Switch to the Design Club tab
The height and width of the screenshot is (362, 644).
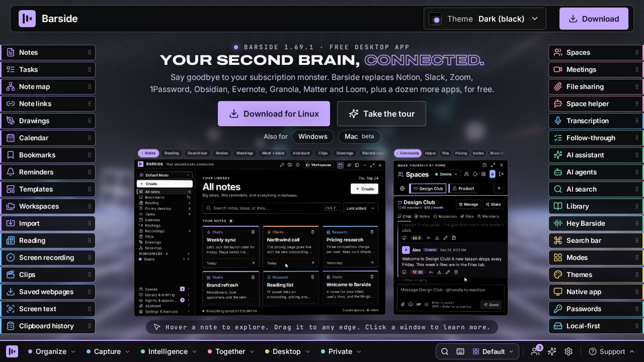[x=428, y=189]
